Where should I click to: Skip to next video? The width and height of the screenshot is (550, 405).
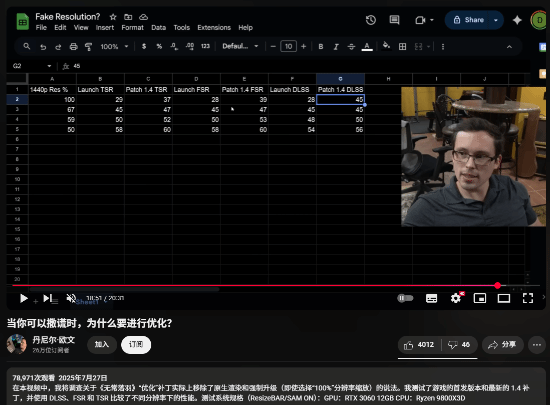pos(47,298)
